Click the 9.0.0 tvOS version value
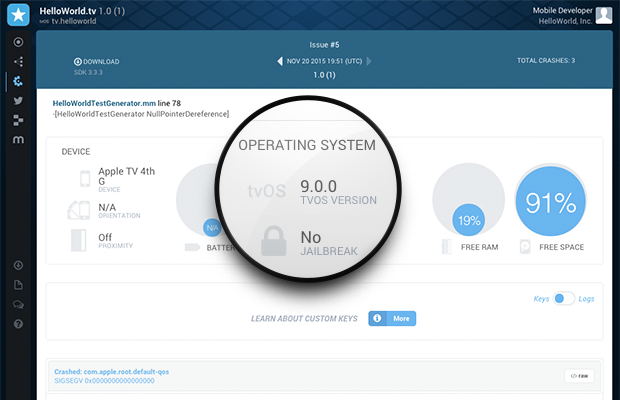 (318, 186)
